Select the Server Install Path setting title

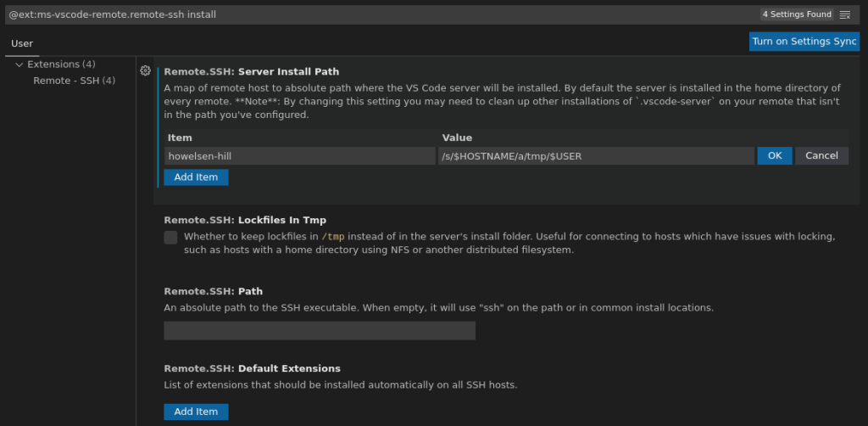point(251,72)
